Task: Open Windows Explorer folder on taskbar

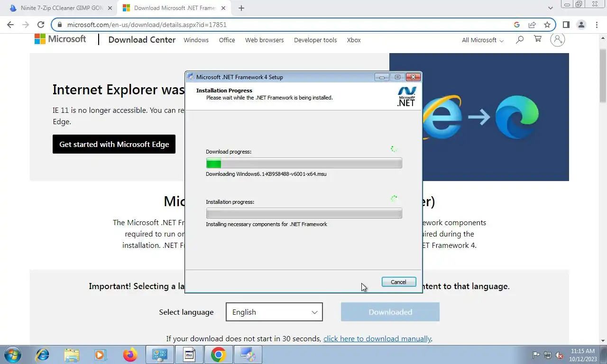Action: (72, 355)
